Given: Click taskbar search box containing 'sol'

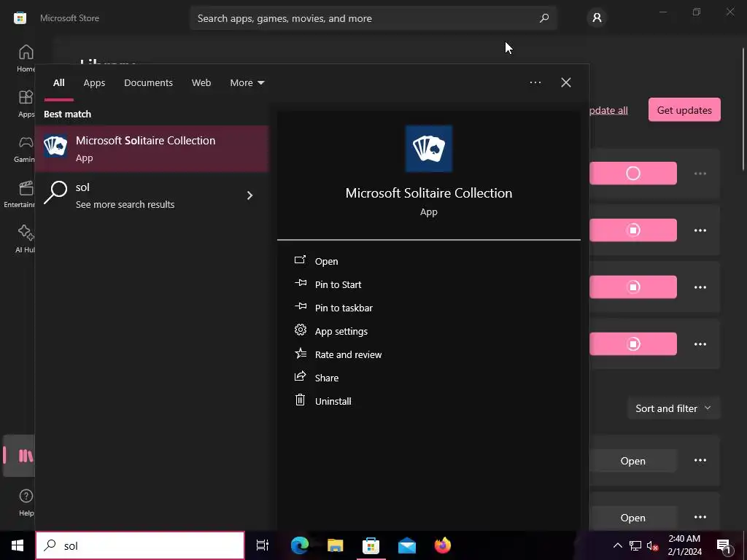Looking at the screenshot, I should pos(140,545).
